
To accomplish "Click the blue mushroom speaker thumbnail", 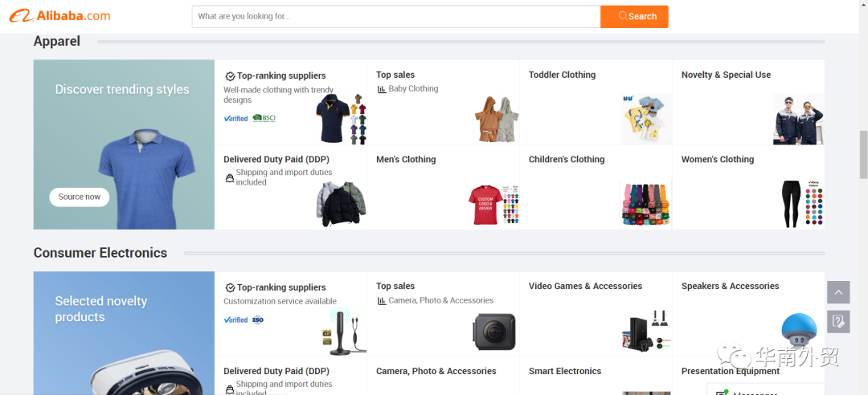I will click(x=799, y=331).
